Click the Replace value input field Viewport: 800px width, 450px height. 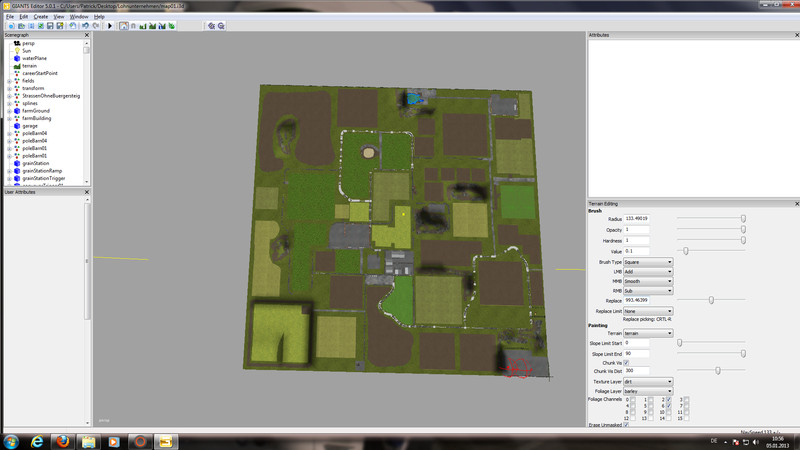pyautogui.click(x=637, y=301)
